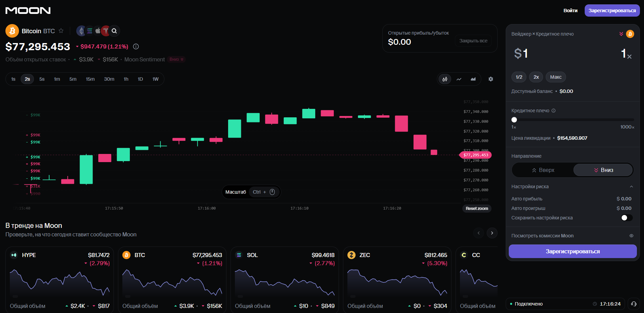Select the 1W timeframe
This screenshot has width=644, height=313.
pos(156,79)
